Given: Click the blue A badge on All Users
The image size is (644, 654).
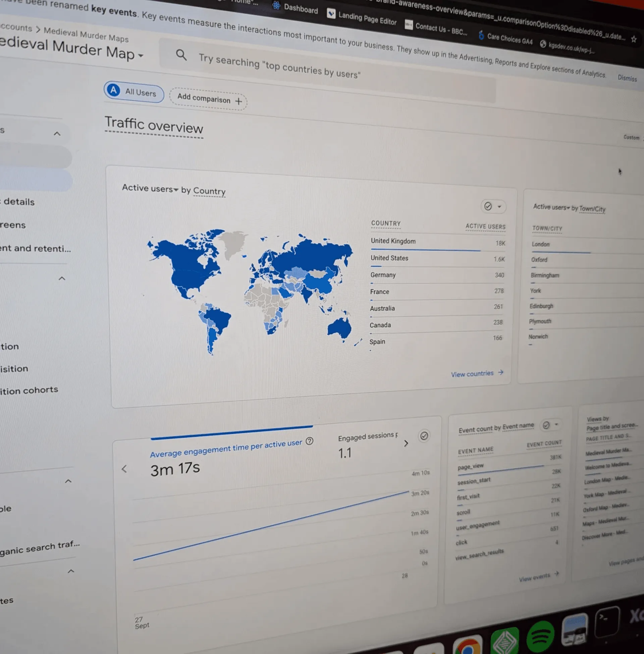Looking at the screenshot, I should (x=114, y=90).
